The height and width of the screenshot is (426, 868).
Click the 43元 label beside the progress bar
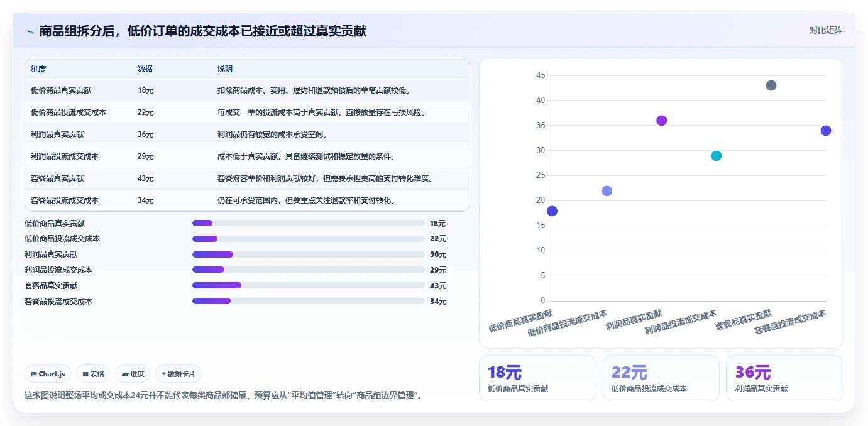pos(438,286)
